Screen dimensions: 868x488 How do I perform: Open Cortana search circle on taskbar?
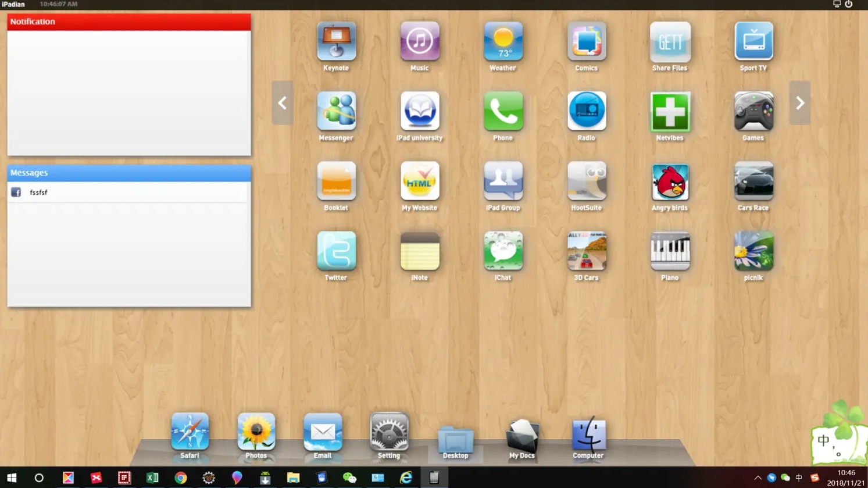39,478
